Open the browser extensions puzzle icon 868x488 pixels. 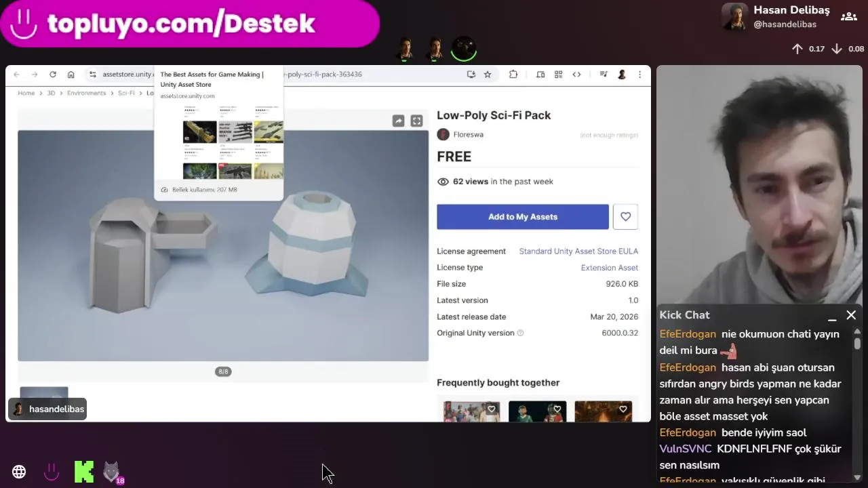point(513,75)
